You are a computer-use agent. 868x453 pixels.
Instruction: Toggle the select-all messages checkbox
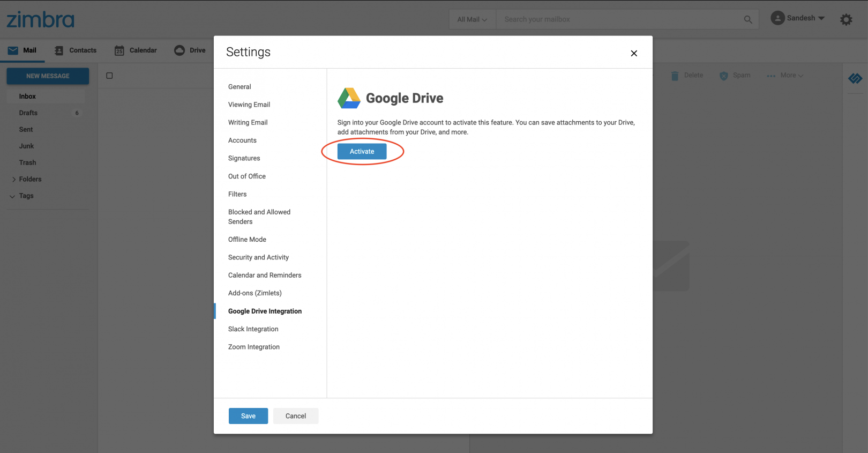[x=109, y=76]
